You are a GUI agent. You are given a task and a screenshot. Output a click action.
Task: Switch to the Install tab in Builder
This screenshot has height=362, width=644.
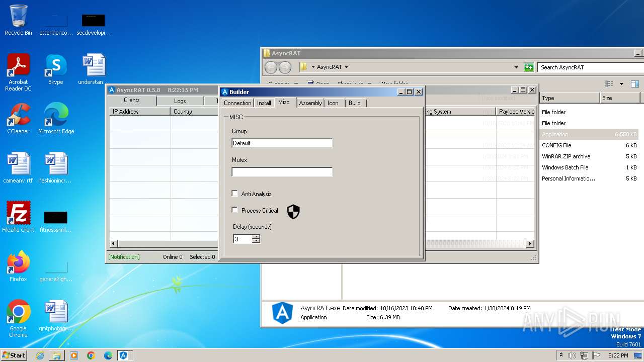264,103
